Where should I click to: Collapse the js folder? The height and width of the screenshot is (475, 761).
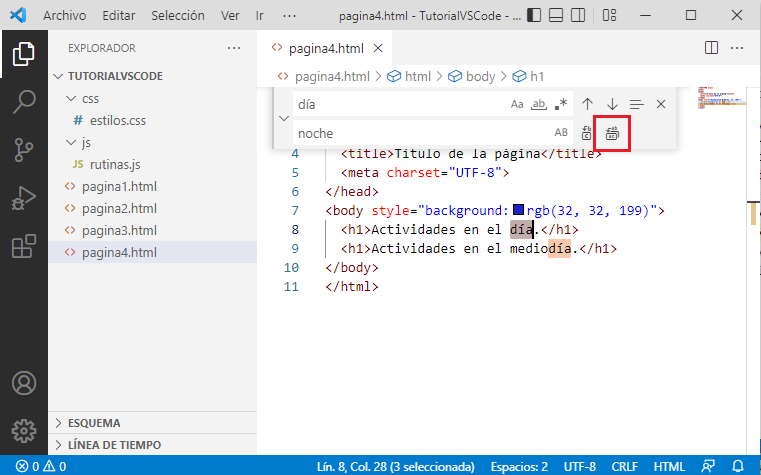pyautogui.click(x=71, y=142)
